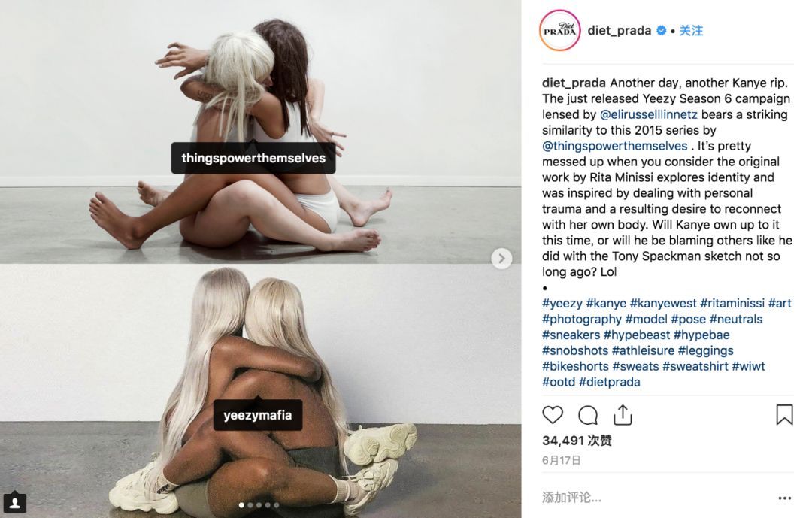
Task: Share the post via upload icon
Action: coord(623,415)
